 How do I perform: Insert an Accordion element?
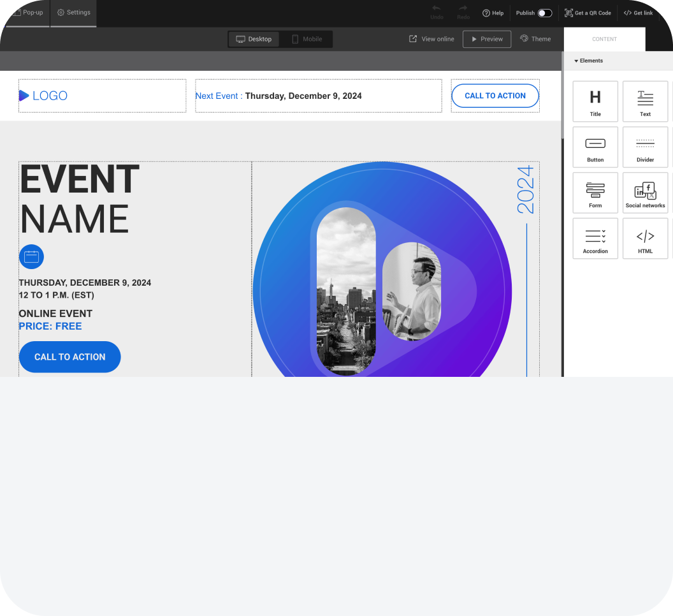595,238
